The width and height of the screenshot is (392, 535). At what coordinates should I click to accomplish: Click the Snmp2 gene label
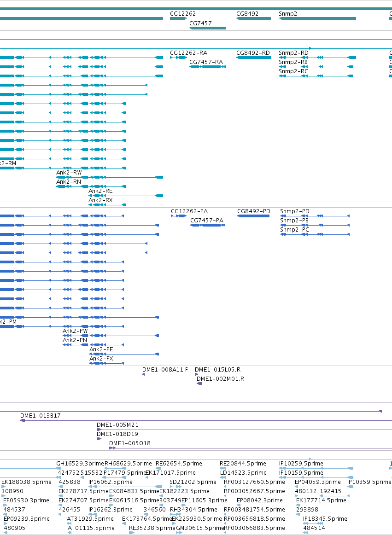288,14
